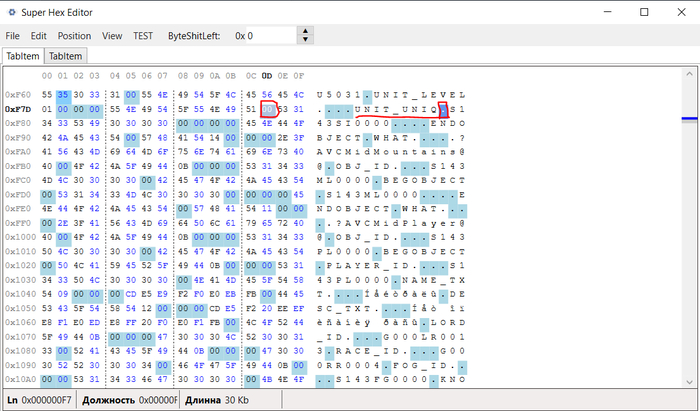Open the Position menu
Screen dimensions: 700x411
coord(74,35)
